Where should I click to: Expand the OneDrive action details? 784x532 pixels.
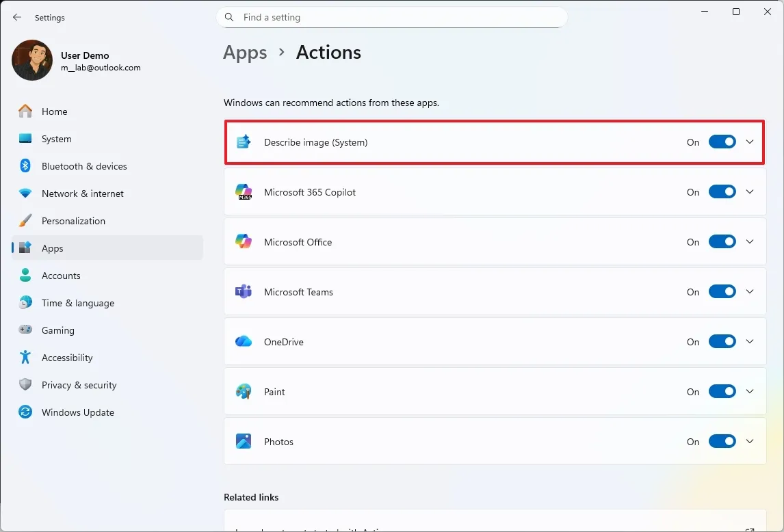pos(750,342)
